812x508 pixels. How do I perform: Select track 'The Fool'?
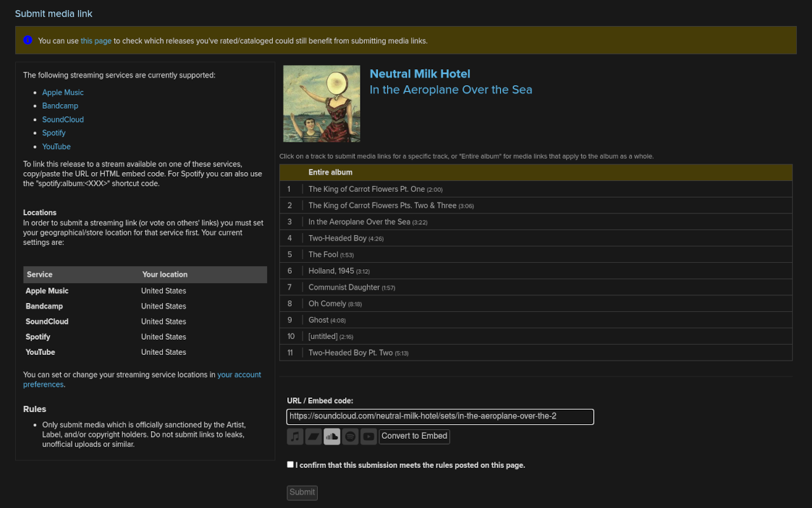tap(536, 255)
